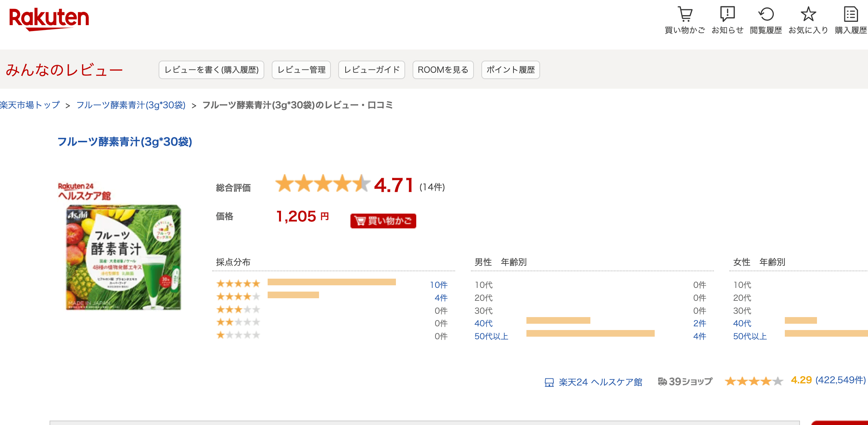The width and height of the screenshot is (868, 425).
Task: Add the item with the red 買い物かご button
Action: [x=383, y=221]
